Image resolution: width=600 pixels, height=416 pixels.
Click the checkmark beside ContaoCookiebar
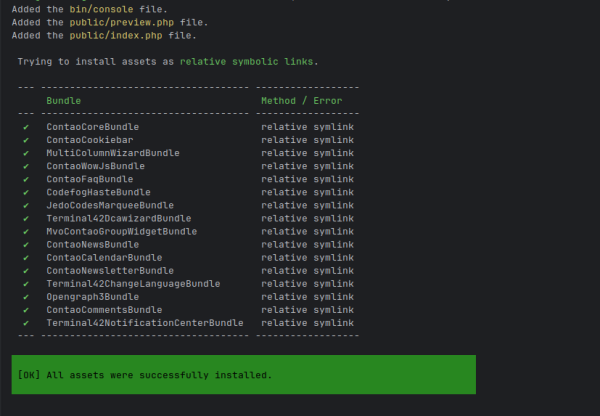26,140
